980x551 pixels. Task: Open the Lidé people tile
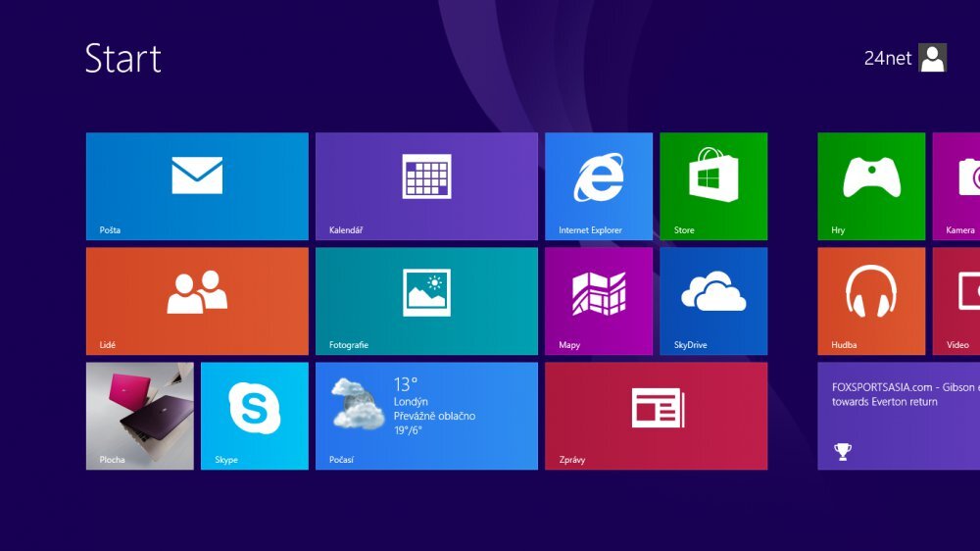(197, 301)
